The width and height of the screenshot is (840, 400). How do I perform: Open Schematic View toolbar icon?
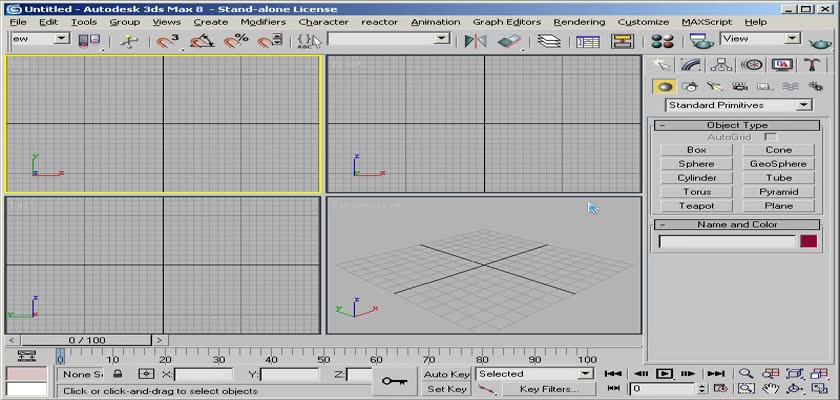[622, 41]
